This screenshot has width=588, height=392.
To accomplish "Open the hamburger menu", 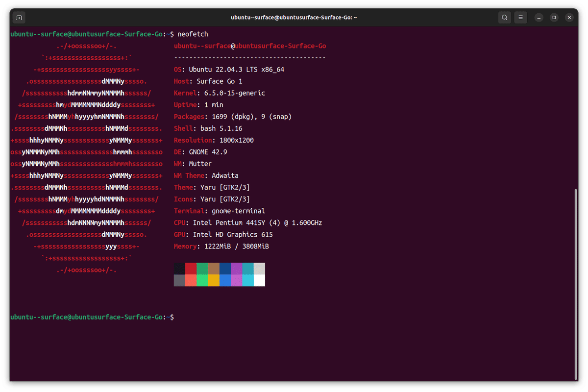I will click(x=521, y=18).
